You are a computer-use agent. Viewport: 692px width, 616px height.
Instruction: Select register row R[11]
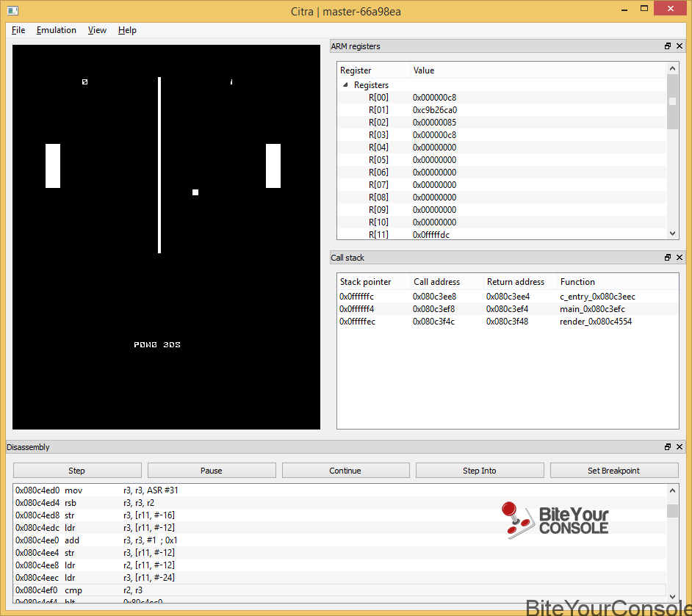502,234
